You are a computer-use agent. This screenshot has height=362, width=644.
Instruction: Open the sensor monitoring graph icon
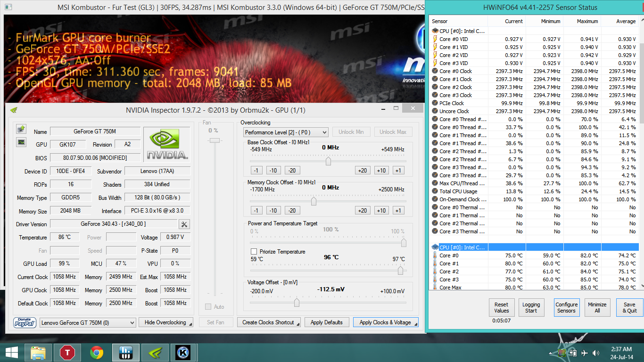[21, 142]
